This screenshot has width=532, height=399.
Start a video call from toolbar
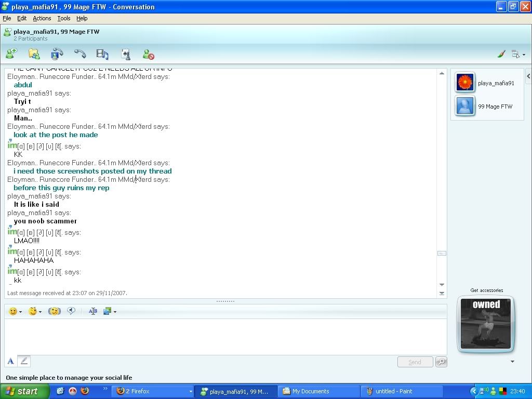point(57,54)
